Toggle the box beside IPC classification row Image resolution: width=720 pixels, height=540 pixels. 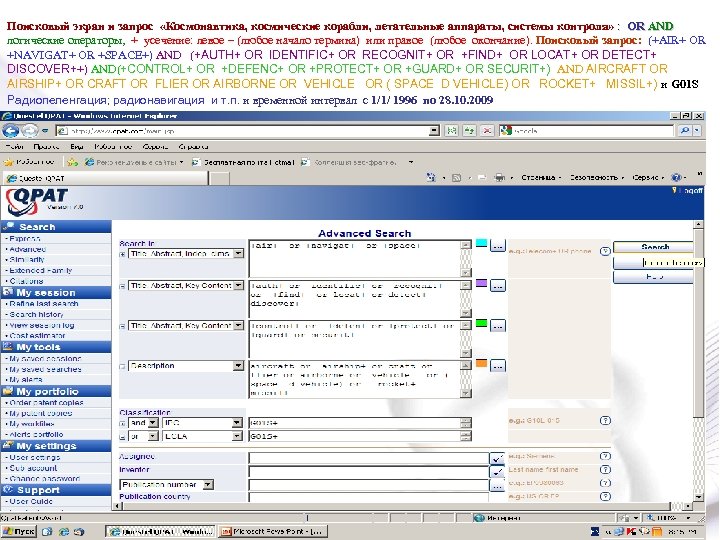tap(123, 423)
